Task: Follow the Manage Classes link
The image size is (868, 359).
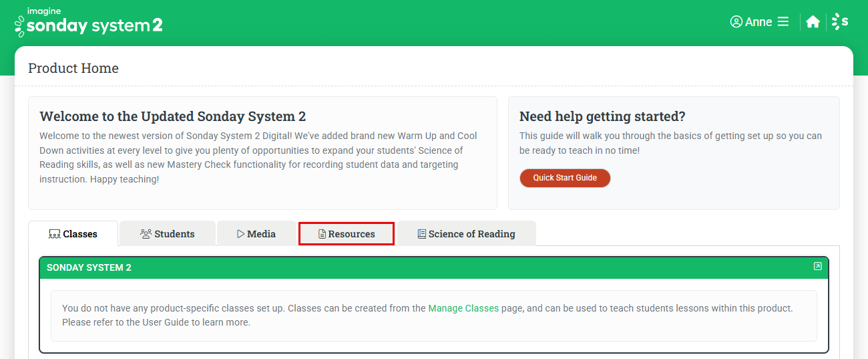Action: point(463,308)
